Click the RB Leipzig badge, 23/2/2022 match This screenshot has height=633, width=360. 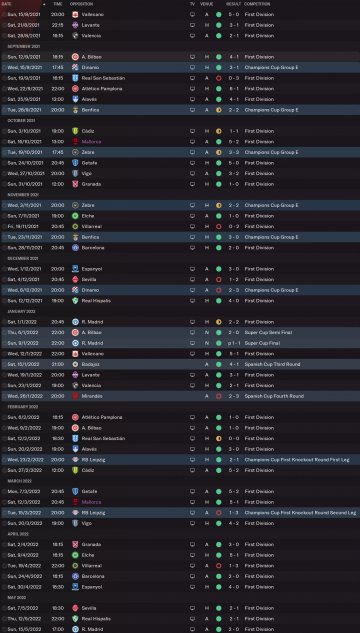75,460
